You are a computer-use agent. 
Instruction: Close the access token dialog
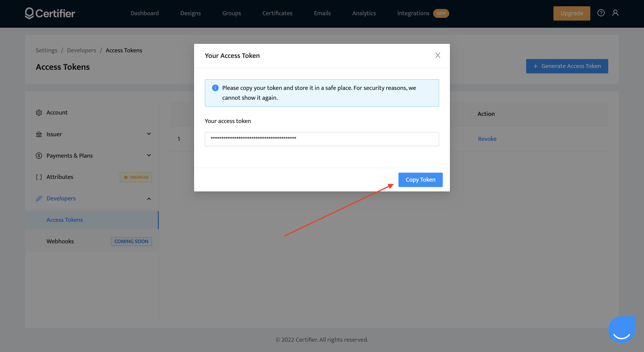(x=438, y=55)
